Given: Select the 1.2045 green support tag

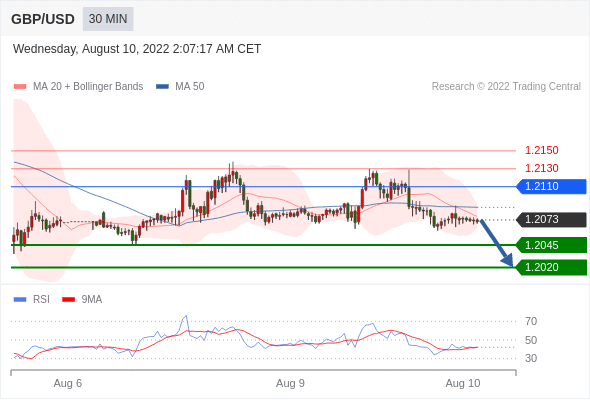Looking at the screenshot, I should [551, 245].
